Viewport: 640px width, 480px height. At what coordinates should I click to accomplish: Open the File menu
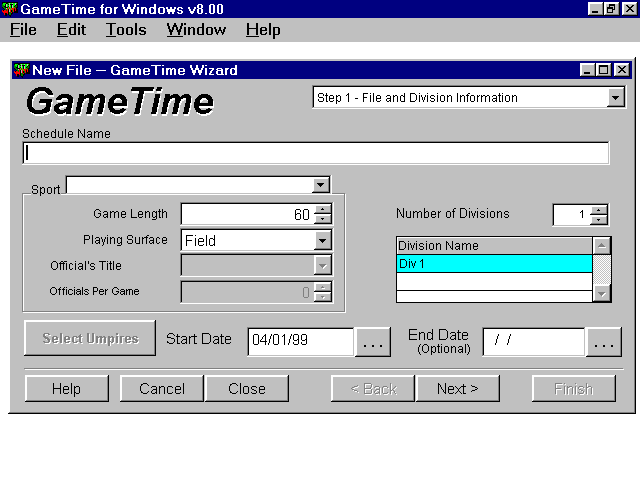pyautogui.click(x=23, y=30)
